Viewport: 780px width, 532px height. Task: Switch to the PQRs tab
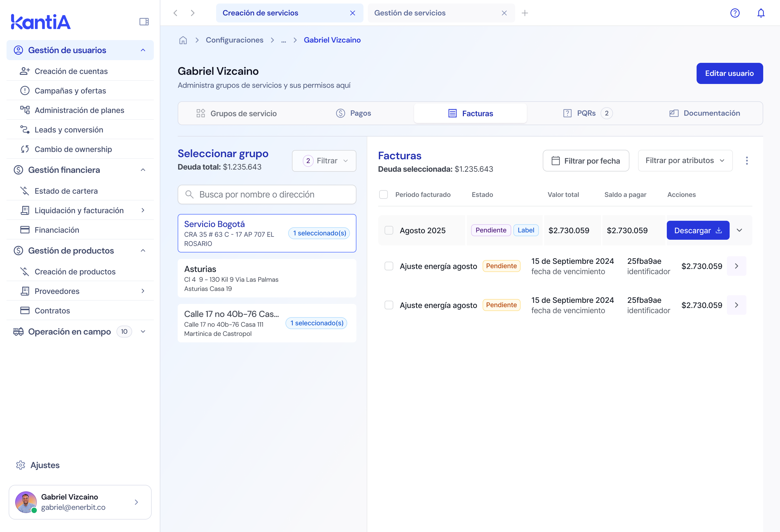587,113
